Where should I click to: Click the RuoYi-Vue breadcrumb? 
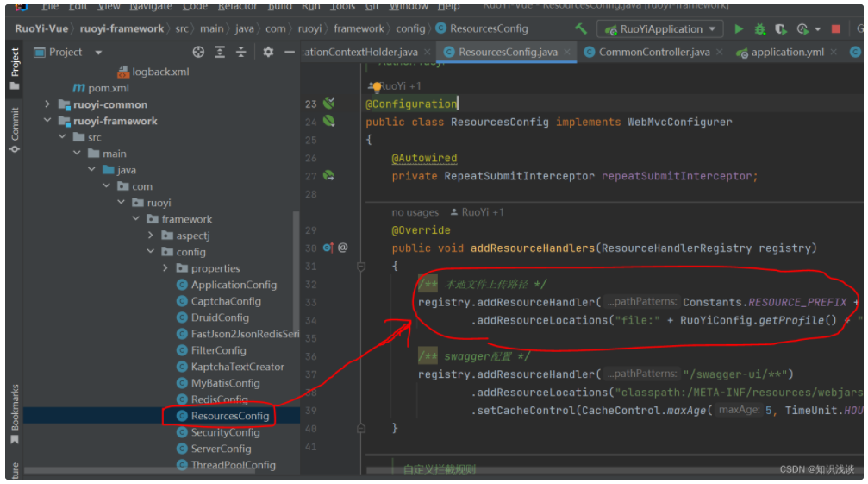pos(41,28)
